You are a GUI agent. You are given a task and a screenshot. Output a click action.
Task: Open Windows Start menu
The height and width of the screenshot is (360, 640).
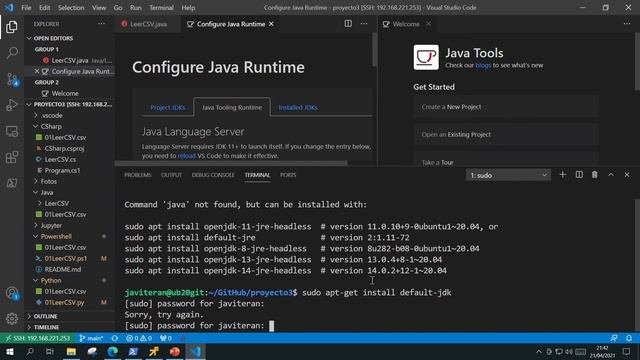pyautogui.click(x=9, y=351)
